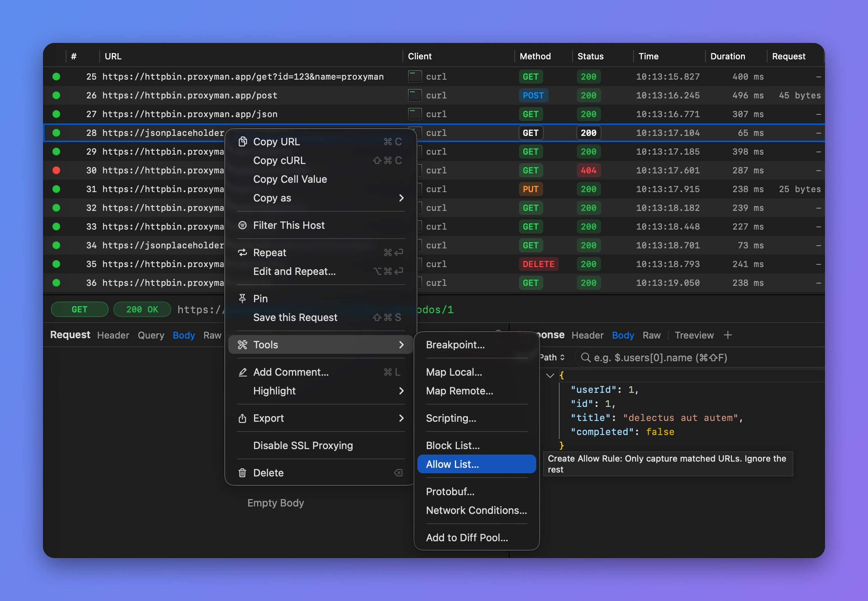868x601 pixels.
Task: Select row 25 httpbin get?id=123 request
Action: [434, 77]
